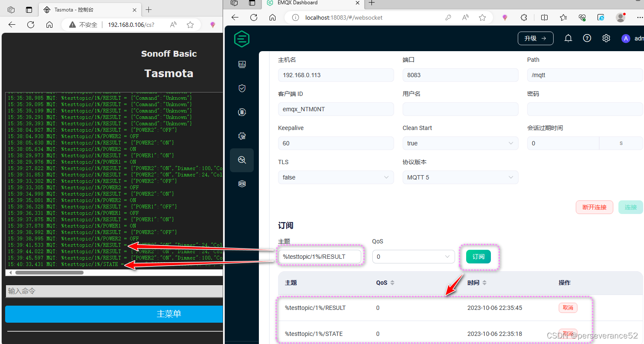Click EMQX address bar localhost:18083
Image resolution: width=644 pixels, height=344 pixels.
point(344,17)
